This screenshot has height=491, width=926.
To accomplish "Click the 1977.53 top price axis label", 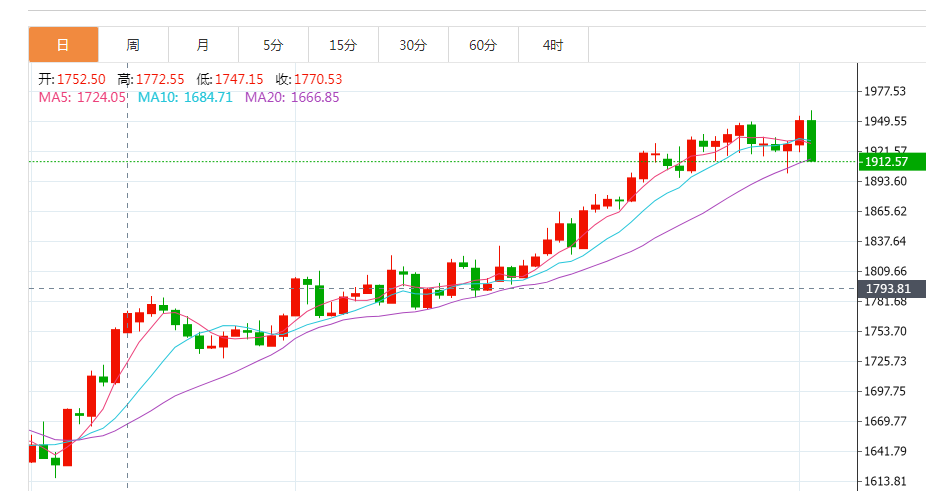I will 885,91.
